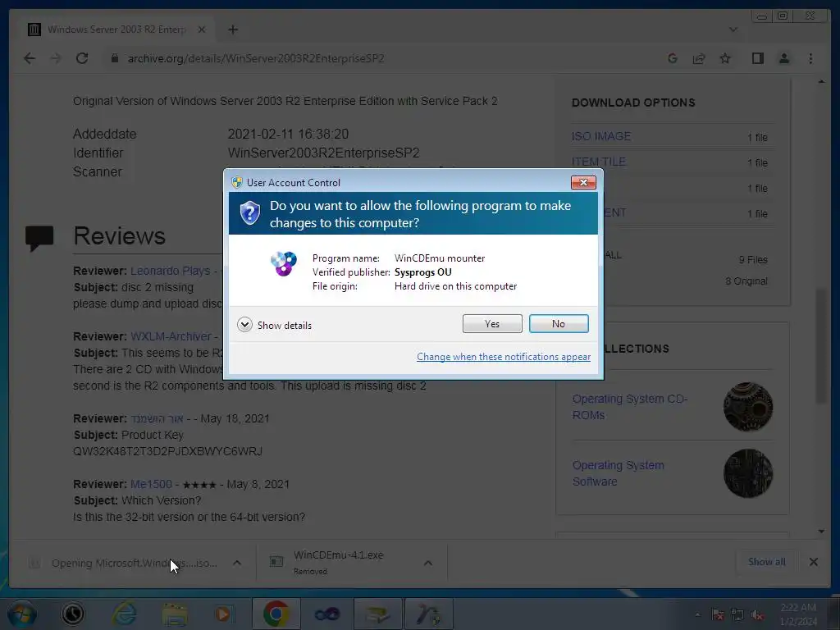
Task: Click the '8 Original' files link
Action: point(746,281)
